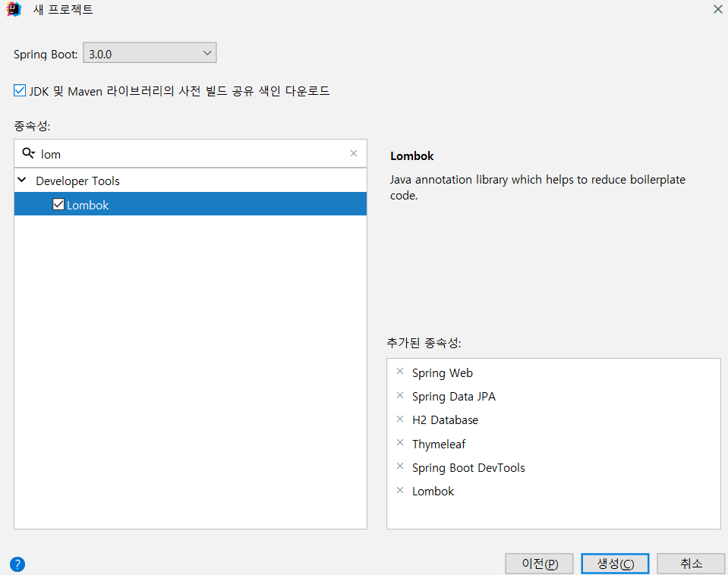Viewport: 728px width, 575px height.
Task: Click the 추가된 종속성: label
Action: (424, 343)
